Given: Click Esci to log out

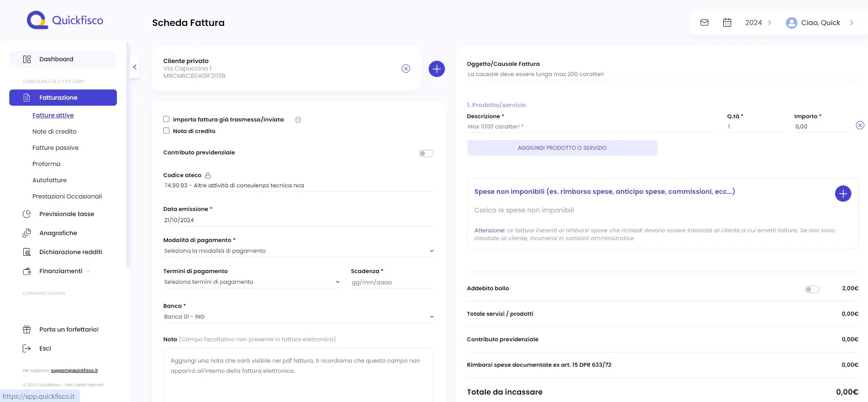Looking at the screenshot, I should pyautogui.click(x=45, y=349).
